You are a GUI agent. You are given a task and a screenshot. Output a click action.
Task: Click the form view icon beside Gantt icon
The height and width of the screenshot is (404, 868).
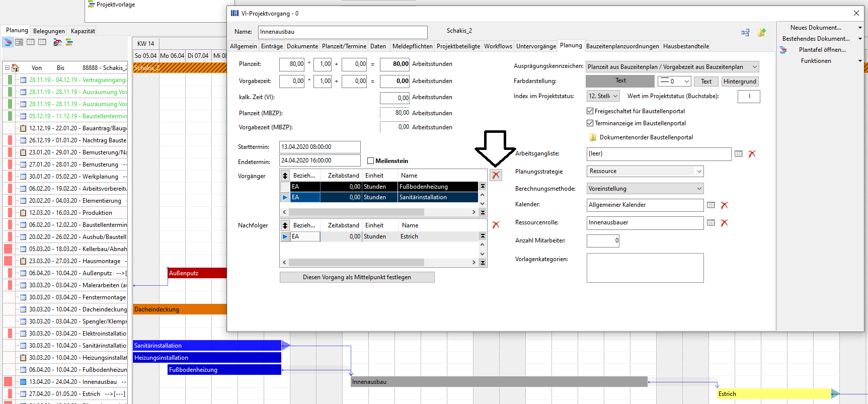pyautogui.click(x=19, y=42)
